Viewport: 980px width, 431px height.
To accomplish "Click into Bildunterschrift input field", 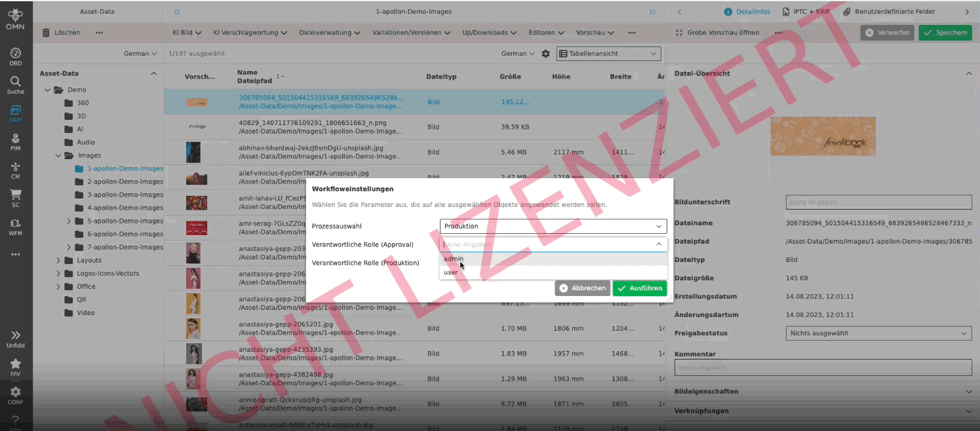I will click(878, 202).
